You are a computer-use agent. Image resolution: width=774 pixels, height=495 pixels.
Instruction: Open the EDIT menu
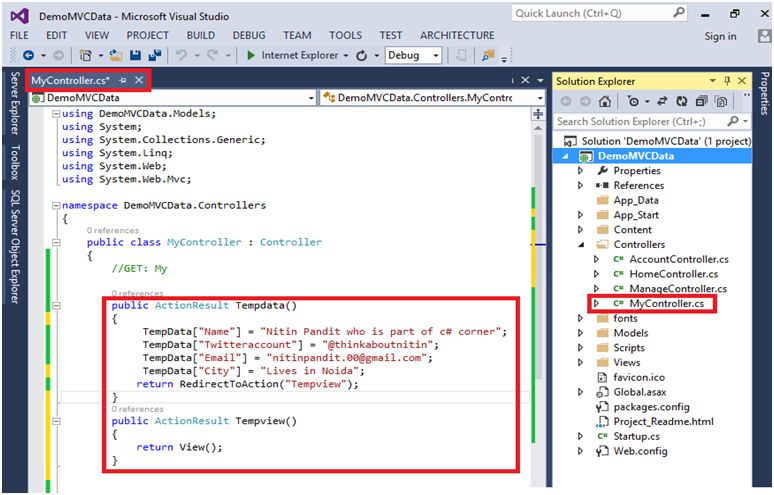56,36
